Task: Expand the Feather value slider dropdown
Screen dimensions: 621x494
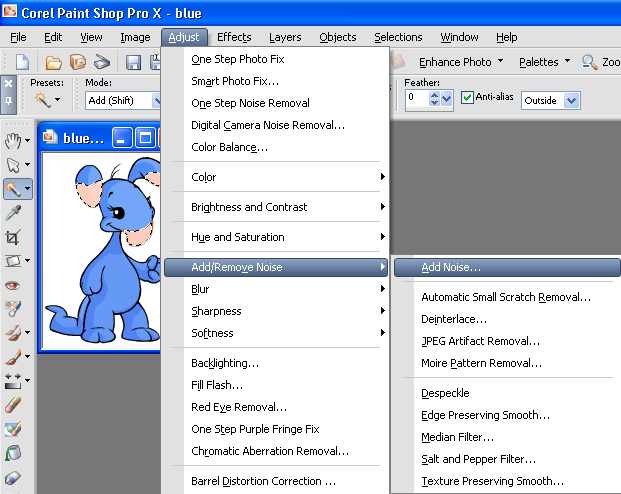Action: click(447, 98)
